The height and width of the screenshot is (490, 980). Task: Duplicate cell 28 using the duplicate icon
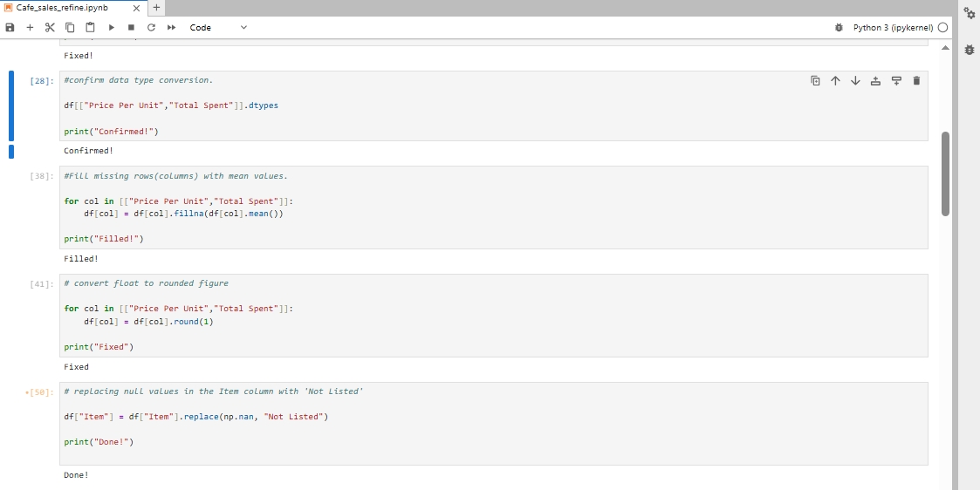[x=815, y=80]
